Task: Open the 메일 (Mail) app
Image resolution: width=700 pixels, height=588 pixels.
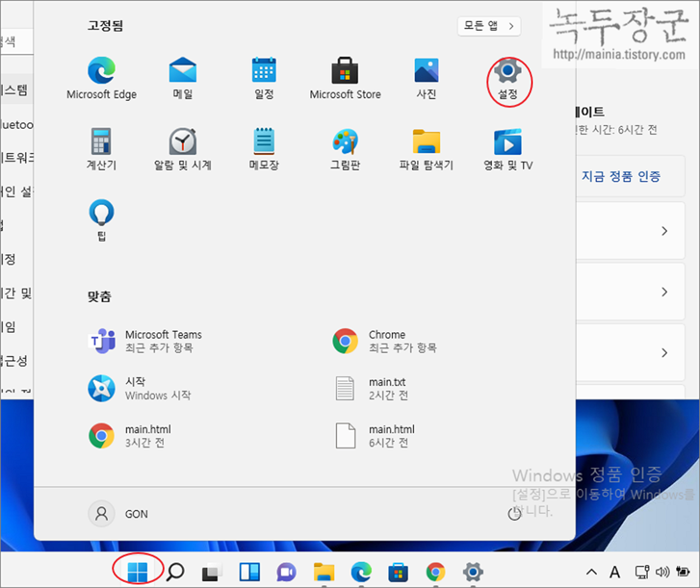Action: [183, 80]
